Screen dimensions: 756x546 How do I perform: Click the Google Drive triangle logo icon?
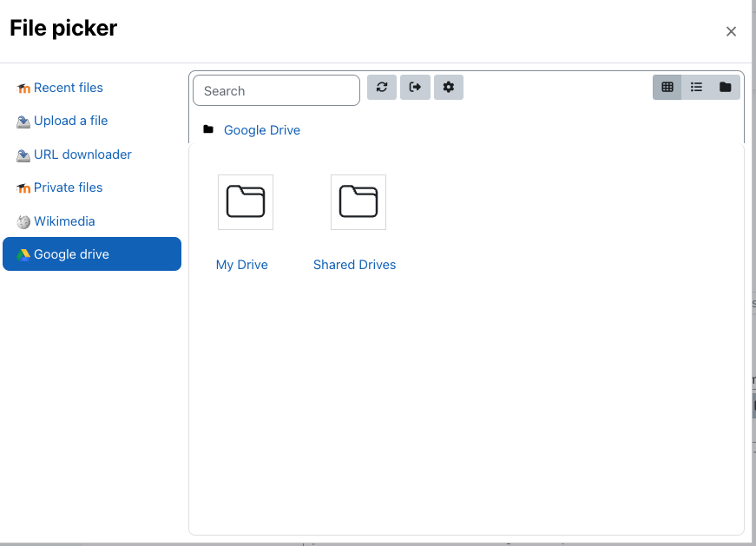[x=23, y=254]
